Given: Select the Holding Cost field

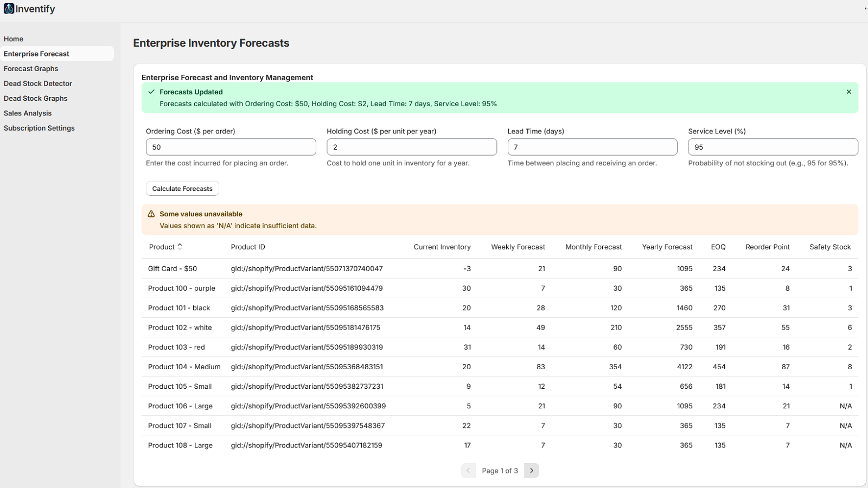Looking at the screenshot, I should (x=411, y=146).
